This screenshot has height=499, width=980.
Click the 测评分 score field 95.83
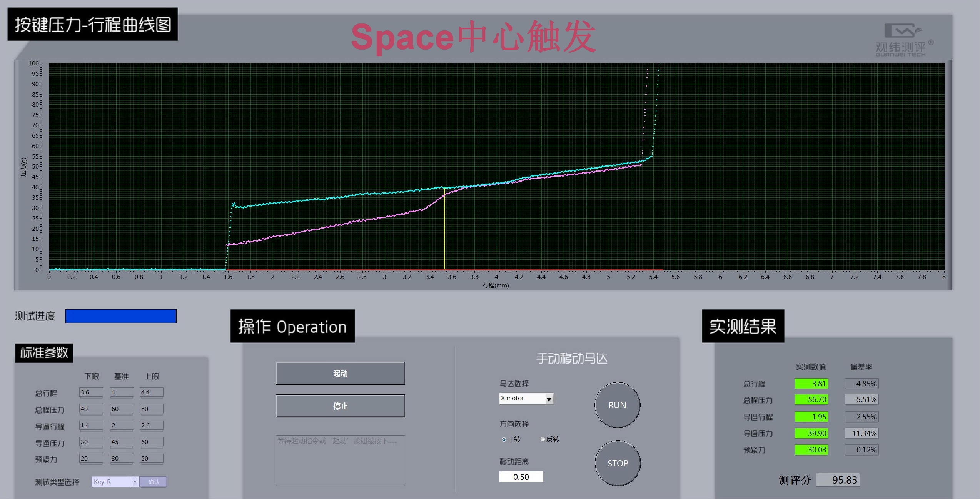tap(838, 480)
